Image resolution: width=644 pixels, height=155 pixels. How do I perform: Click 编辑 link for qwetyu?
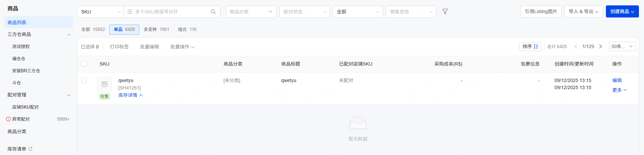tap(617, 80)
